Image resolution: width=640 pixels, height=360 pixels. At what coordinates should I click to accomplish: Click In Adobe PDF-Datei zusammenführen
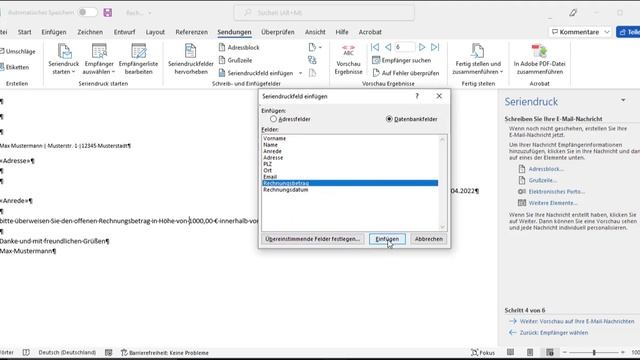(x=539, y=59)
